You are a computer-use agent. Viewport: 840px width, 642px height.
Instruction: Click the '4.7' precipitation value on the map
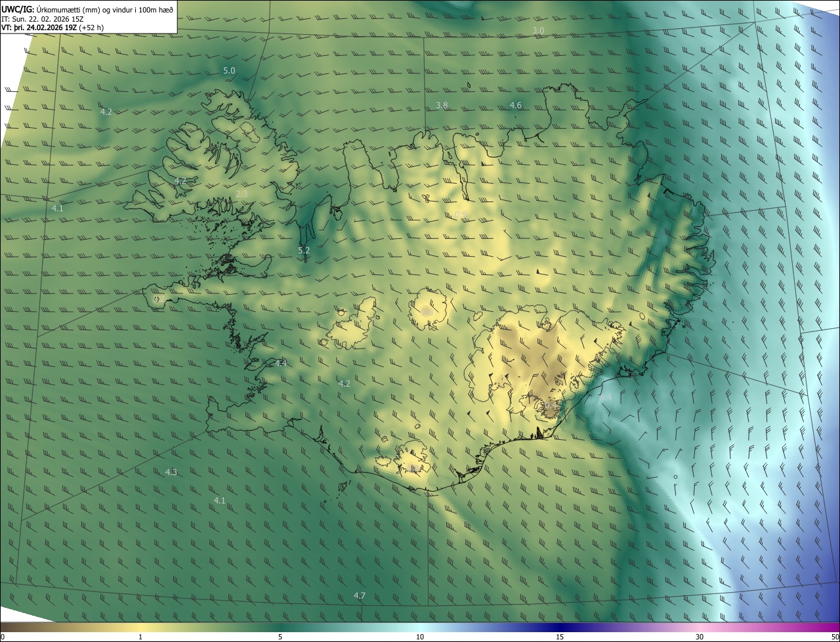(x=360, y=595)
